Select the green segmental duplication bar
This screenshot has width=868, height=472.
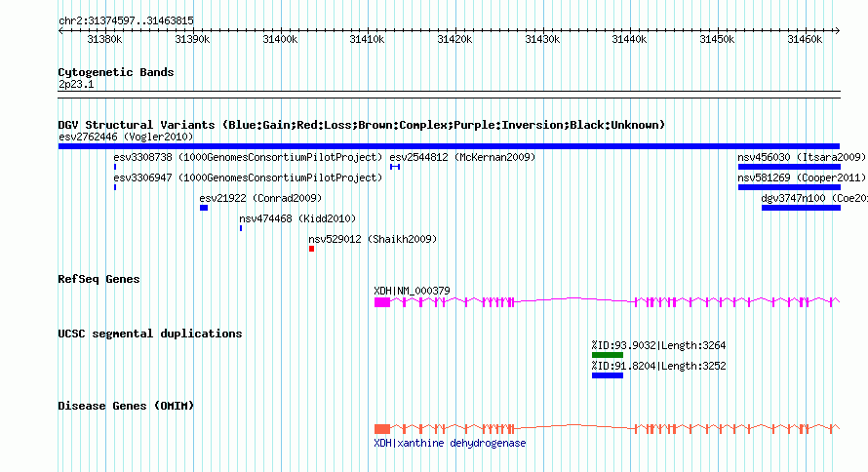point(608,355)
